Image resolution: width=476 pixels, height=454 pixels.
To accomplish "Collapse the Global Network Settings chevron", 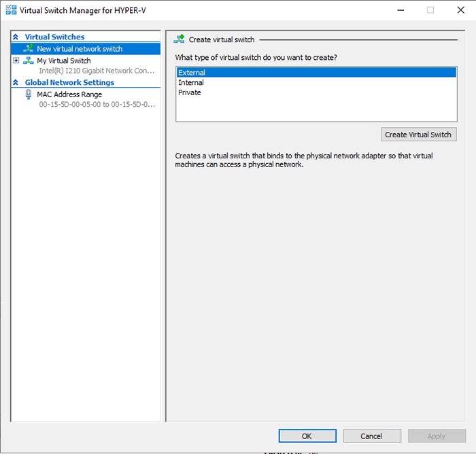I will coord(16,82).
